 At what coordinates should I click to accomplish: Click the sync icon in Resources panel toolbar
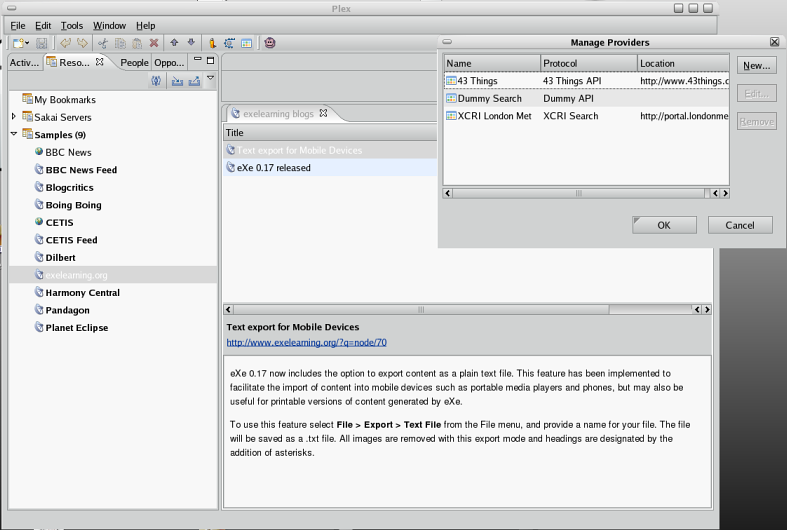tap(156, 80)
